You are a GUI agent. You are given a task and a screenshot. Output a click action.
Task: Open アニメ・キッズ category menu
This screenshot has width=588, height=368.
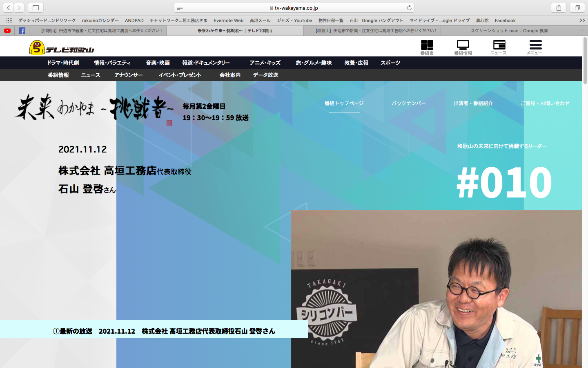[265, 63]
